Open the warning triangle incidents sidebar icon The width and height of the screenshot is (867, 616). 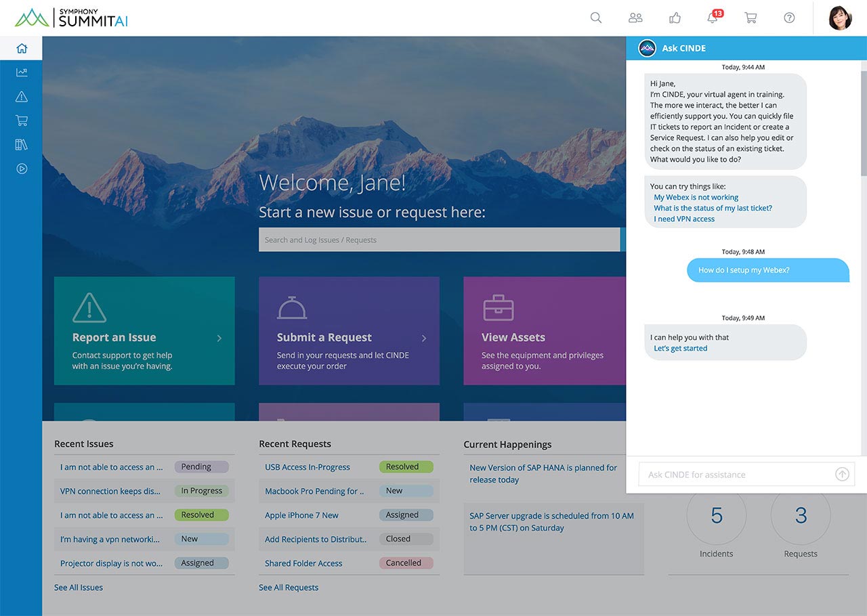(x=22, y=97)
